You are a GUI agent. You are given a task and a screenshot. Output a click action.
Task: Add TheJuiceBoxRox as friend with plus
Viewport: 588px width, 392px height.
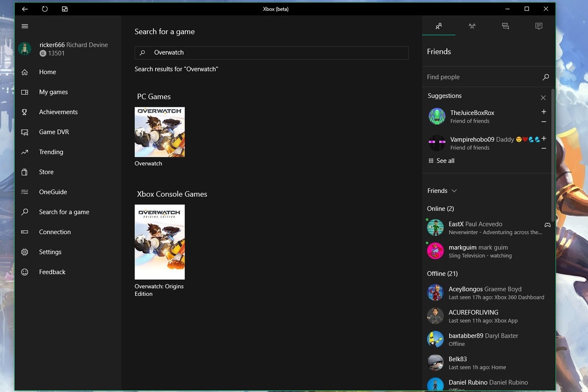[544, 112]
